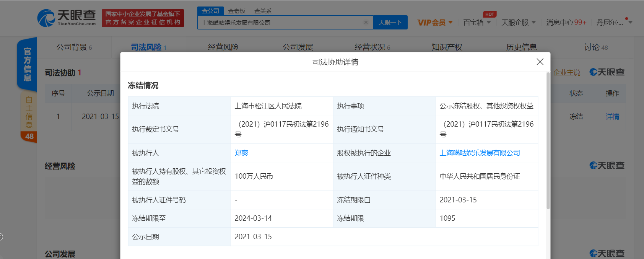The width and height of the screenshot is (644, 259).
Task: Open the 郑爽 person link
Action: [241, 153]
